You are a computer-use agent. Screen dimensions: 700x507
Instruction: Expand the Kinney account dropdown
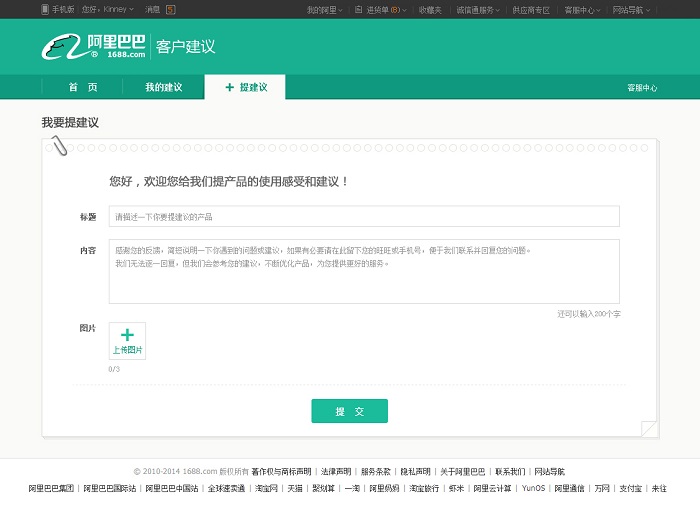(x=118, y=9)
